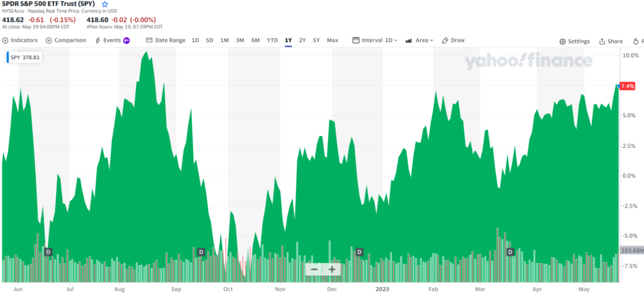Select the 6M time range
Viewport: 644px width, 296px height.
[255, 40]
